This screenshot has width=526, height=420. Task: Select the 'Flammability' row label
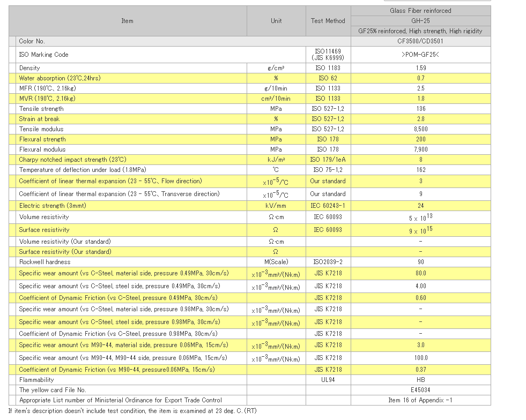coord(36,380)
